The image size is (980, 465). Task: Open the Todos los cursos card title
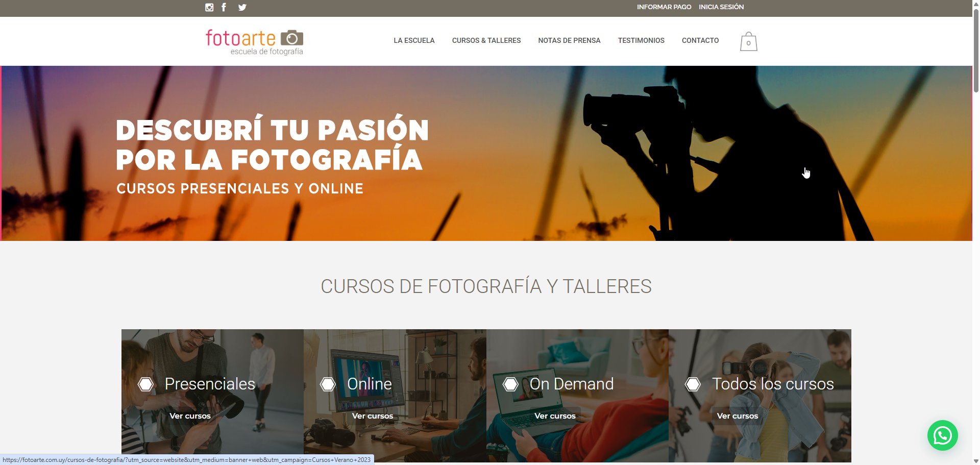click(x=773, y=384)
